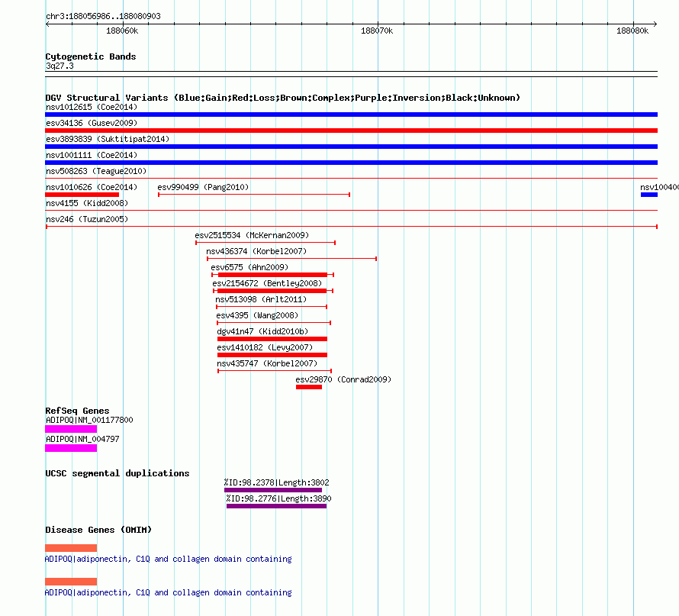Open the ADIPOQ|NM_001177800 magenta gene bar
679x616 pixels.
click(71, 429)
